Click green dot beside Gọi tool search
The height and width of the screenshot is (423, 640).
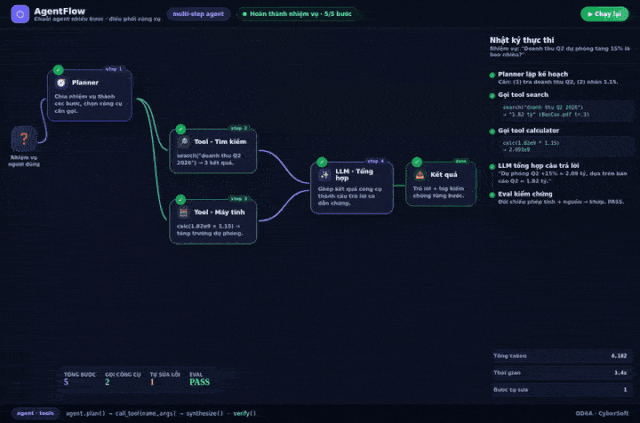(x=492, y=96)
